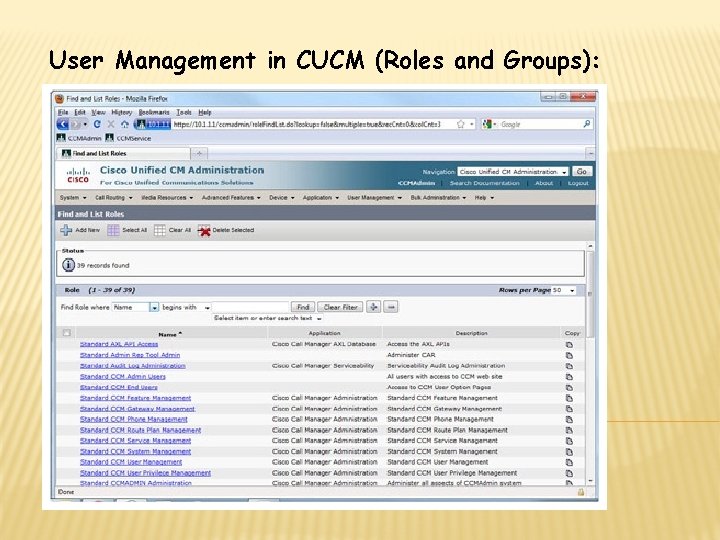Open the 'begins with' condition dropdown

pyautogui.click(x=186, y=307)
